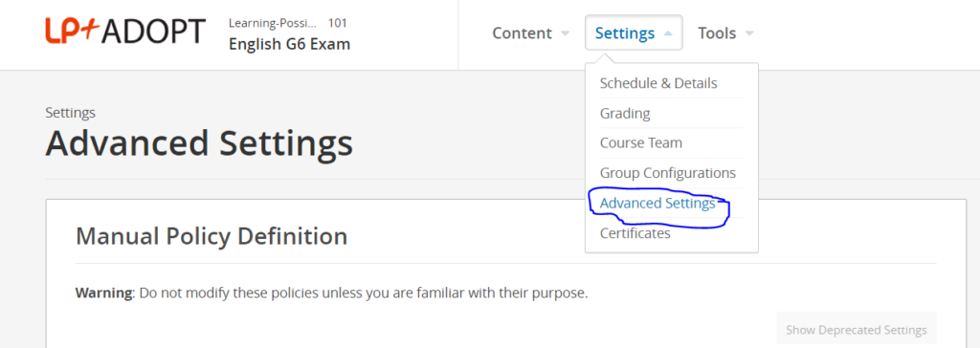Open the English G6 Exam course link
Viewport: 980px width, 348px height.
click(x=289, y=44)
